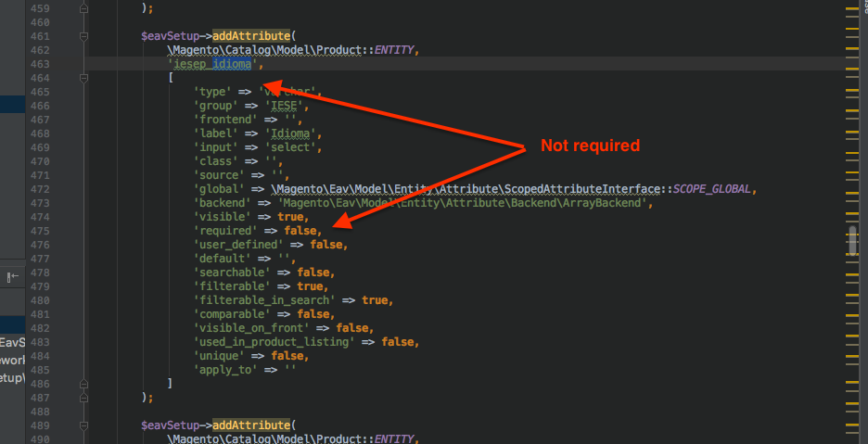
Task: Click the fold end marker at line 487
Action: pos(84,397)
